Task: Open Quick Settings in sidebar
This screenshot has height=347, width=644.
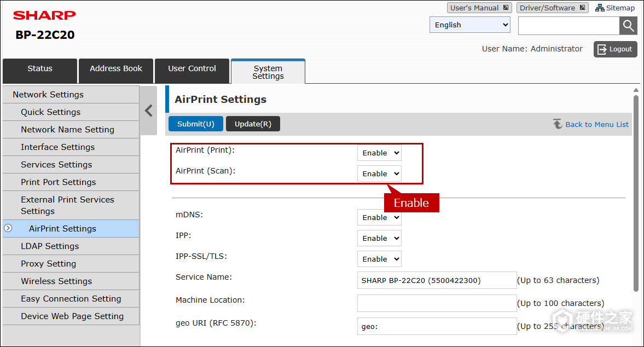Action: point(71,112)
